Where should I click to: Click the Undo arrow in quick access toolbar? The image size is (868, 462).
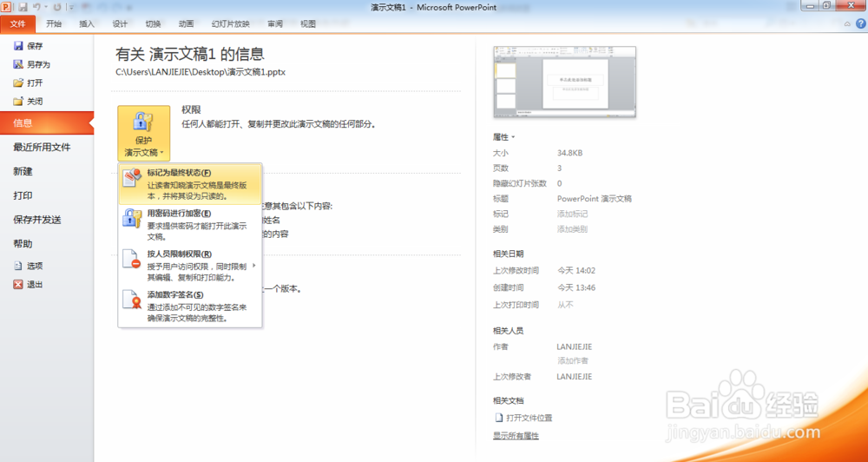pos(36,7)
